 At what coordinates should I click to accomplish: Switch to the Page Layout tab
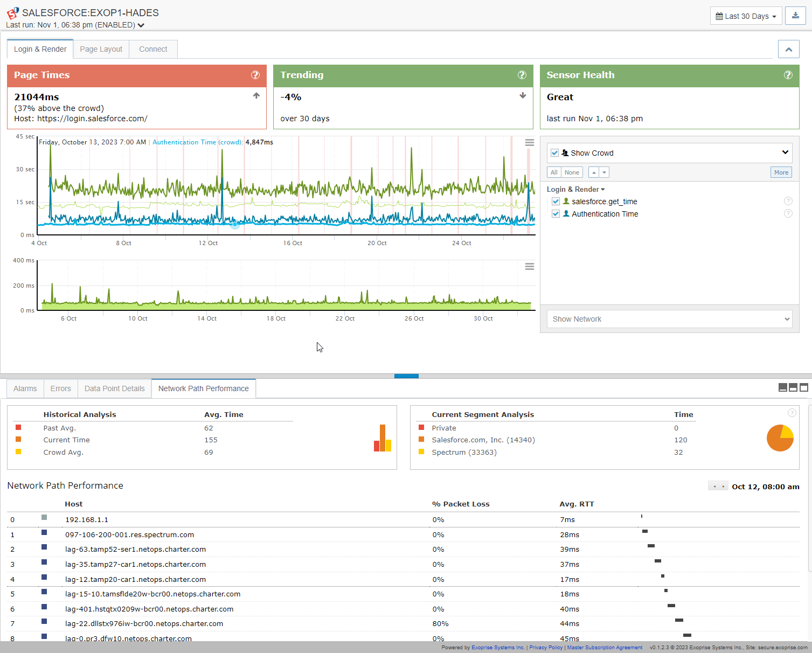point(101,49)
